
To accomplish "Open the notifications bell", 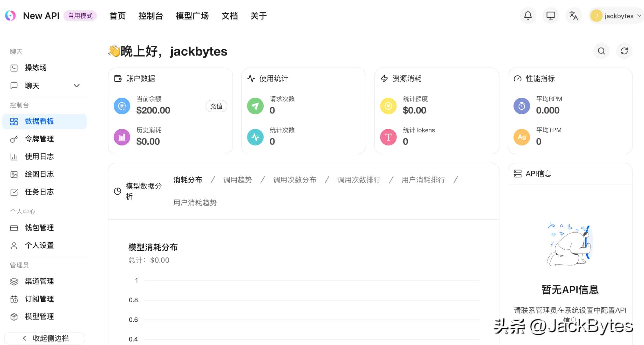I will point(528,16).
